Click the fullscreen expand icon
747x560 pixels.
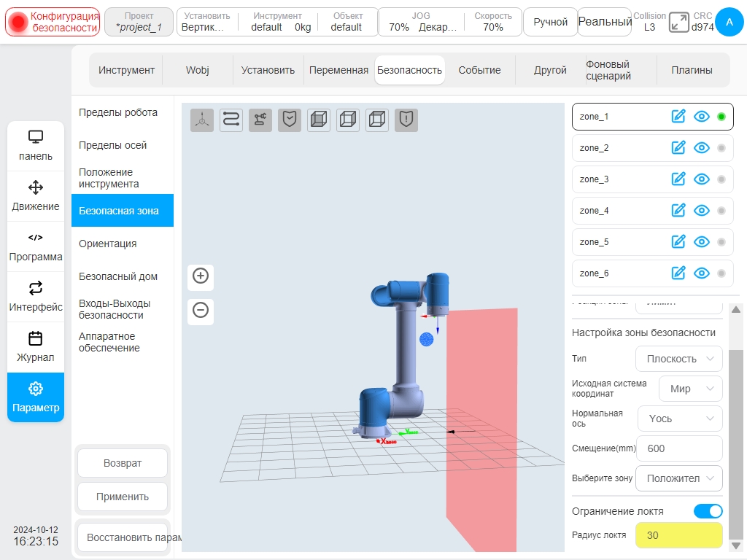tap(678, 23)
